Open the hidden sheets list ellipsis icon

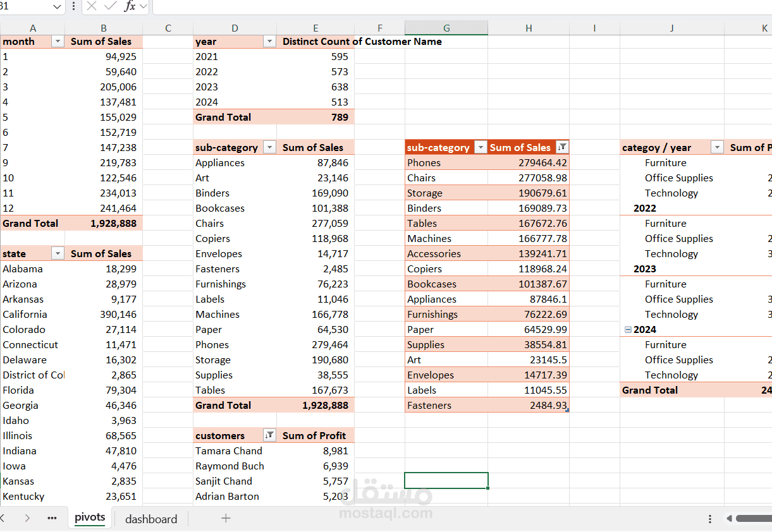(52, 518)
